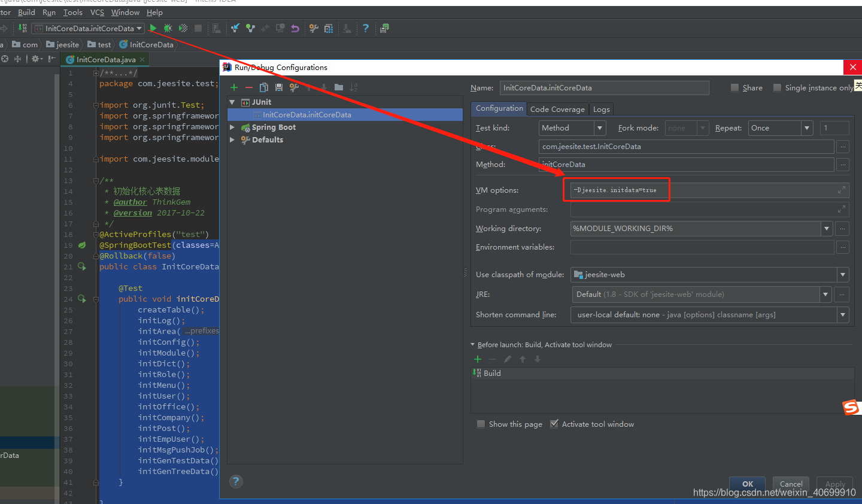The width and height of the screenshot is (862, 504).
Task: Switch to Code Coverage tab
Action: coord(557,109)
